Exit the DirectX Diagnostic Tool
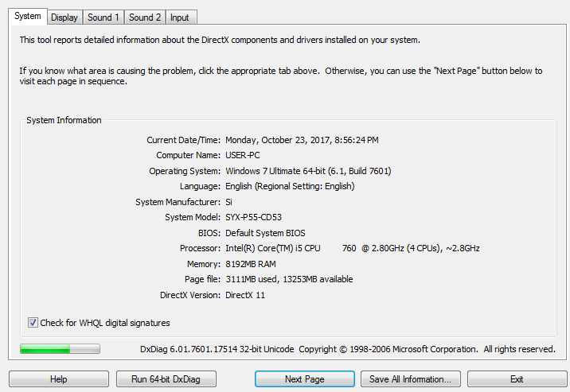 pyautogui.click(x=517, y=379)
